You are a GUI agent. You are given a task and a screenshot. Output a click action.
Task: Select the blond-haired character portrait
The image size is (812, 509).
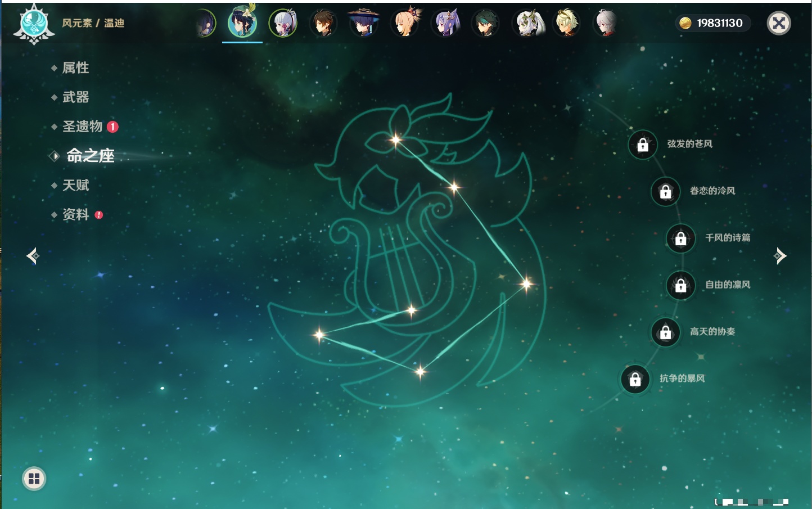click(x=567, y=23)
